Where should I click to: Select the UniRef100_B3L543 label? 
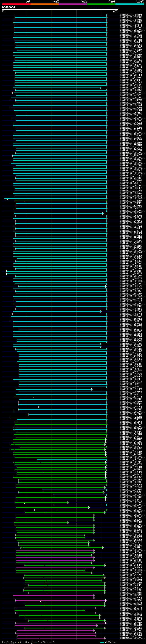[x=131, y=424]
